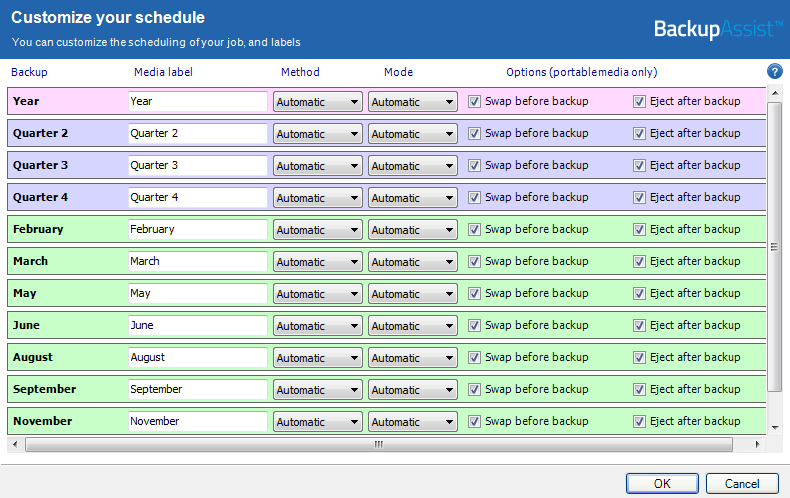Toggle Eject after backup for Quarter 3
This screenshot has height=498, width=790.
point(640,165)
